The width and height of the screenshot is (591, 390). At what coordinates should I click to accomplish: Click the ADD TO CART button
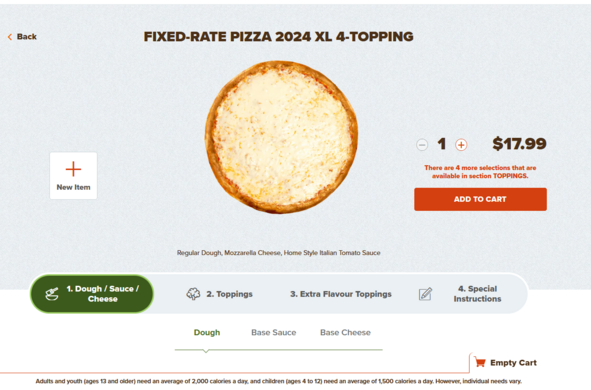(480, 199)
